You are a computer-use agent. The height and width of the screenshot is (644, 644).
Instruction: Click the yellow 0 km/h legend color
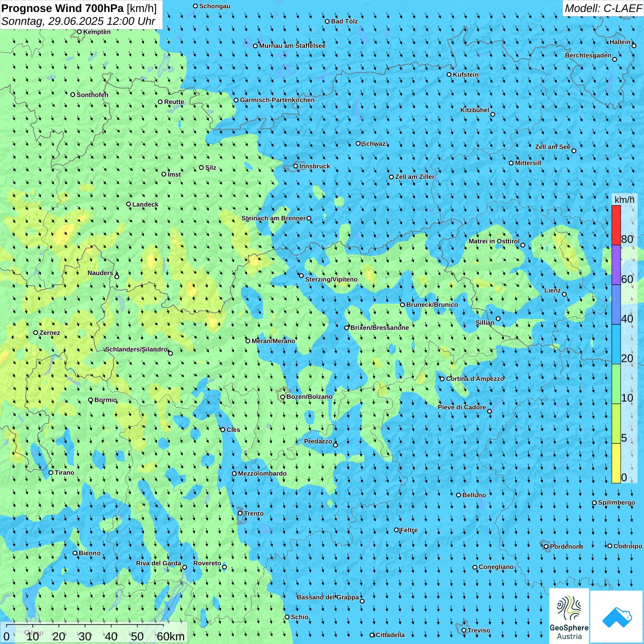(x=616, y=463)
